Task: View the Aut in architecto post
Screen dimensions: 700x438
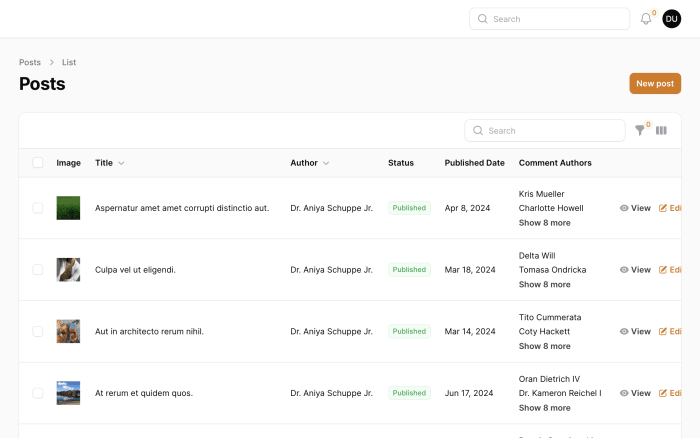Action: click(x=635, y=331)
